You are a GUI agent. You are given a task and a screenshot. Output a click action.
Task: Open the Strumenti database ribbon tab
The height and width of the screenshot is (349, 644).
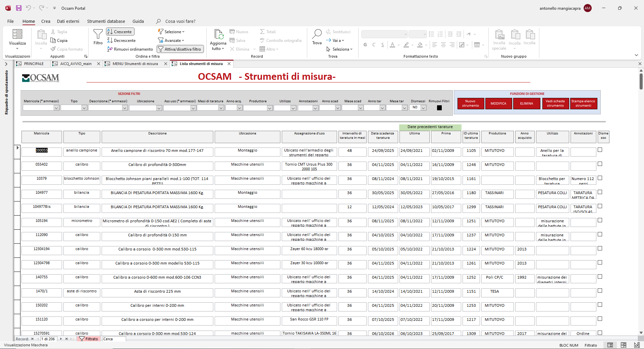(106, 21)
